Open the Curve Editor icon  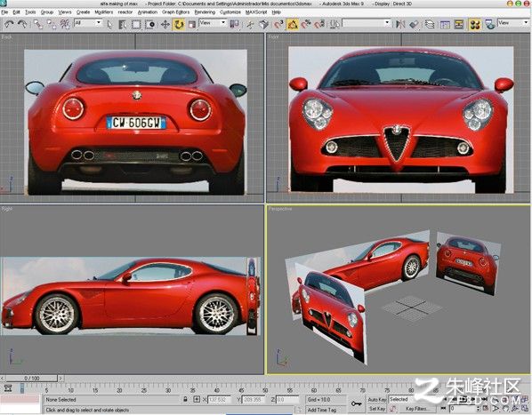[x=445, y=24]
